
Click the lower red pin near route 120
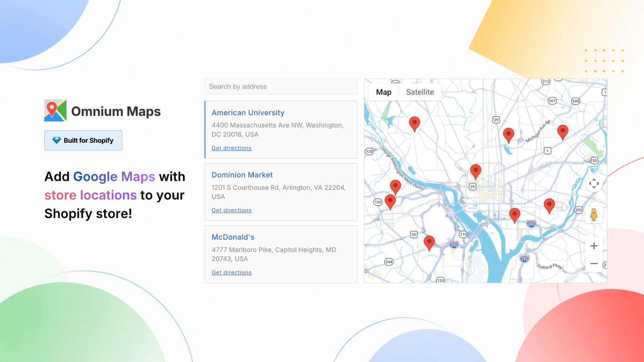click(390, 202)
